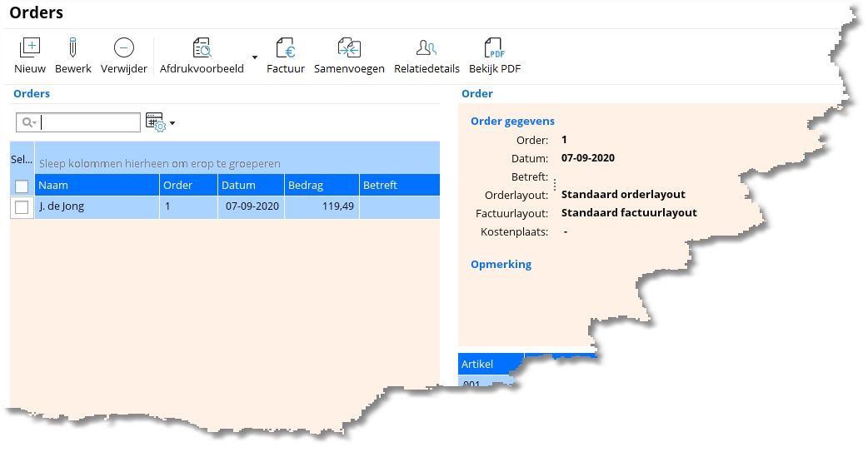The image size is (868, 452).
Task: Sort by the Naam column header
Action: coord(96,185)
